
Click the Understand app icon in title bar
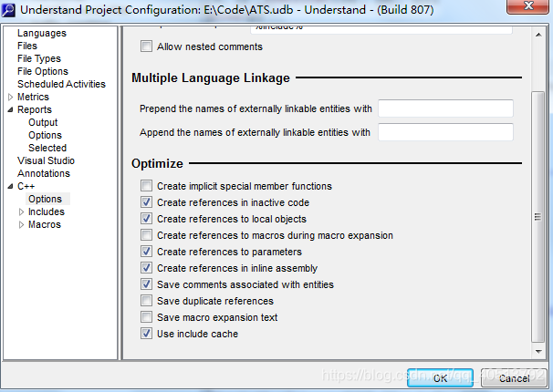(x=8, y=10)
